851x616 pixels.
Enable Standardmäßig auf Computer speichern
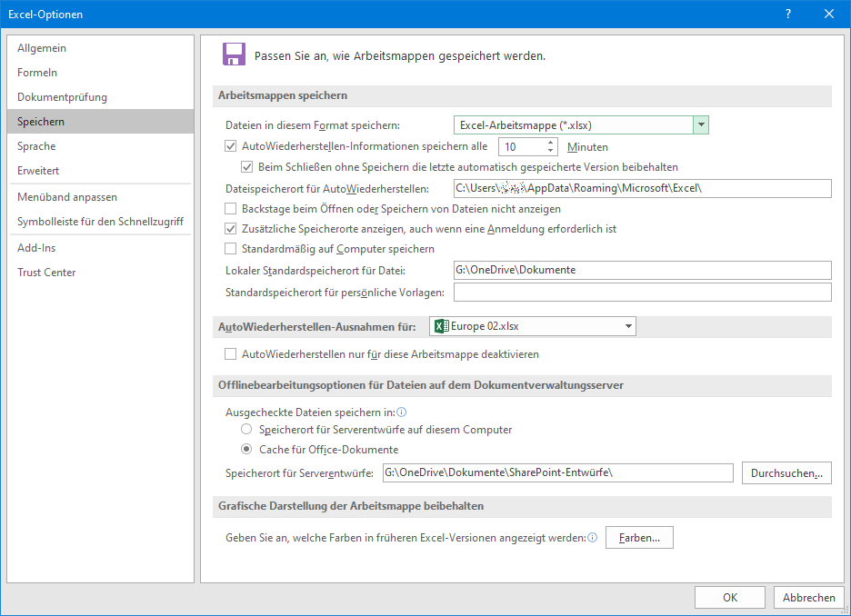231,249
